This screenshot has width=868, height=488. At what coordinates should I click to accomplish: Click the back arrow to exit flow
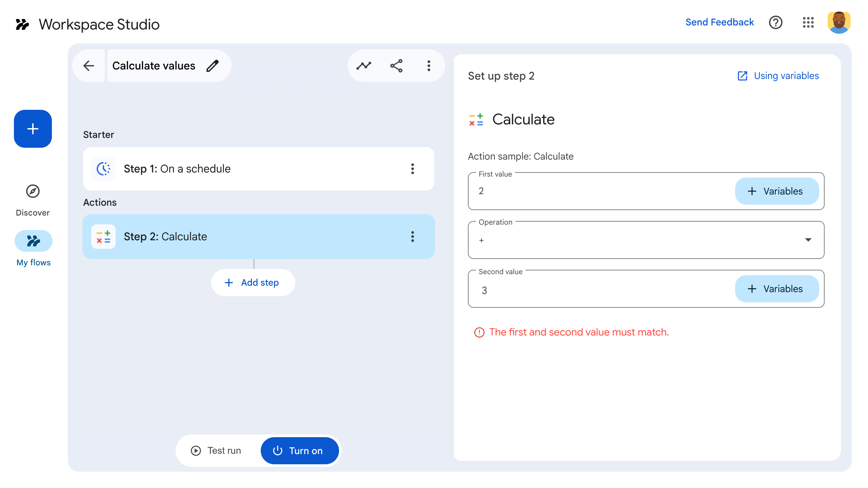point(88,66)
